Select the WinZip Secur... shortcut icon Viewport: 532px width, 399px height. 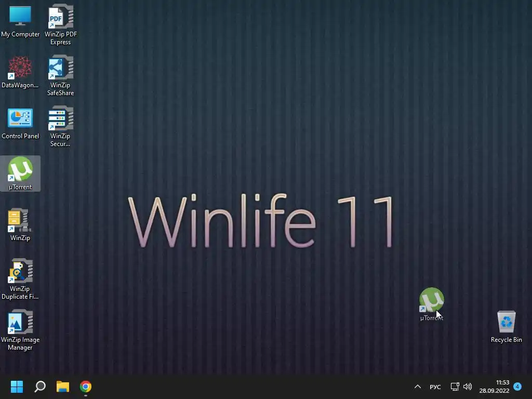60,126
